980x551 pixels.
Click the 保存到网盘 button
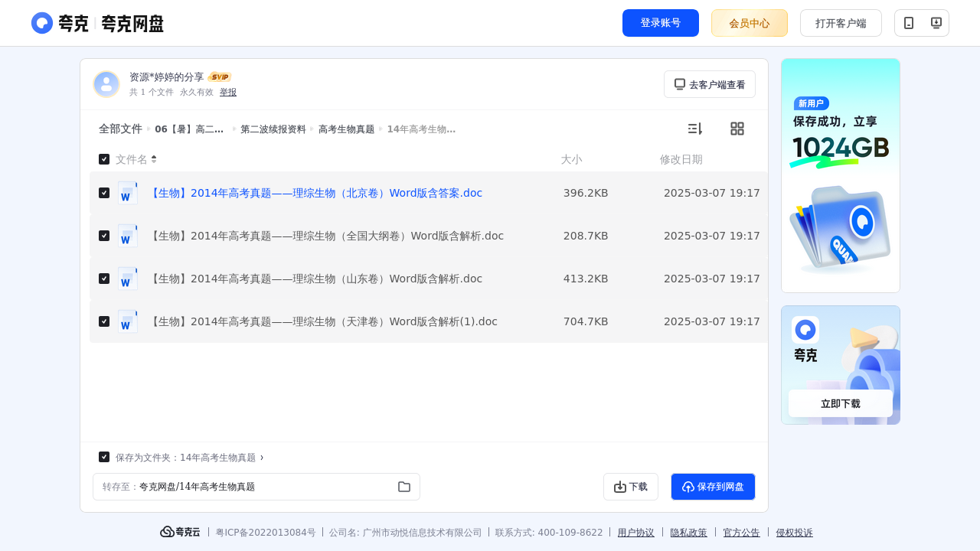point(713,487)
